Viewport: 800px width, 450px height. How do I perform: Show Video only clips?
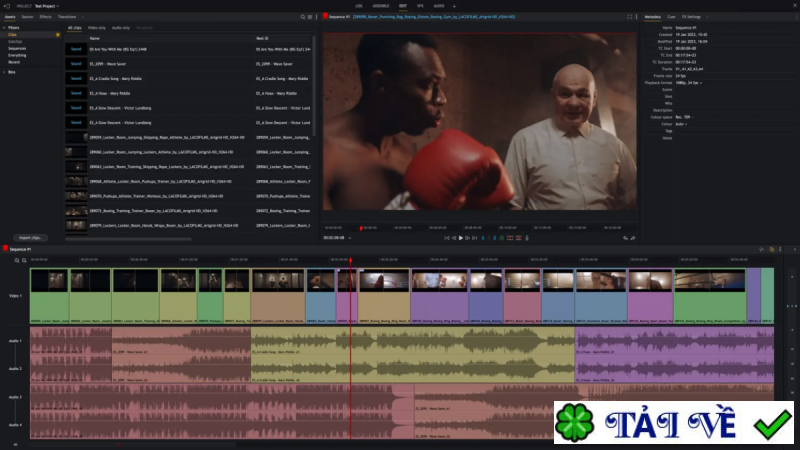point(97,27)
